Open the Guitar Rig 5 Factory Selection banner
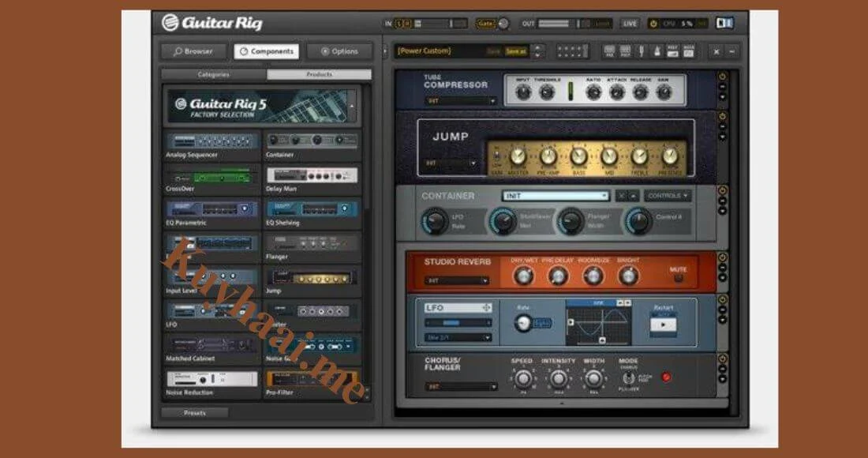Viewport: 868px width, 458px height. [262, 107]
